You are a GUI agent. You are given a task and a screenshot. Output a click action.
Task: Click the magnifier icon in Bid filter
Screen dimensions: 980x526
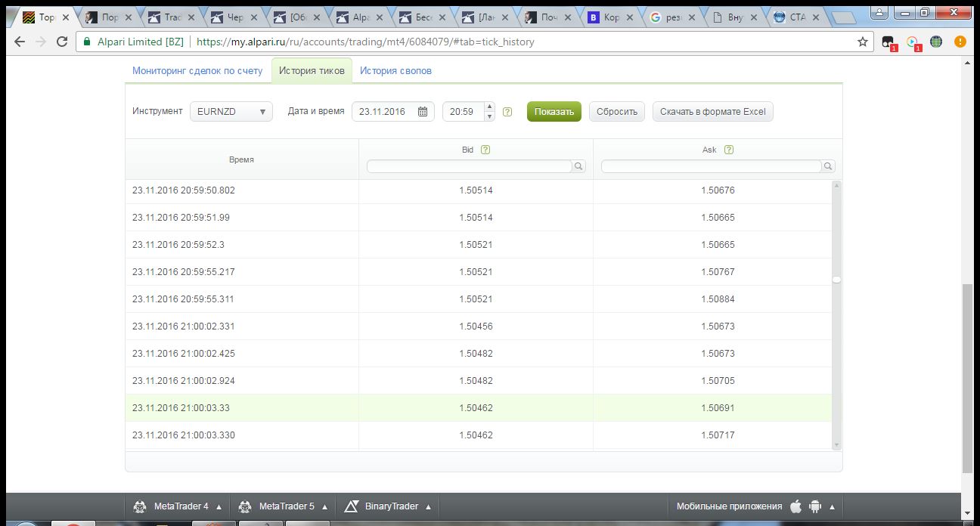point(578,166)
